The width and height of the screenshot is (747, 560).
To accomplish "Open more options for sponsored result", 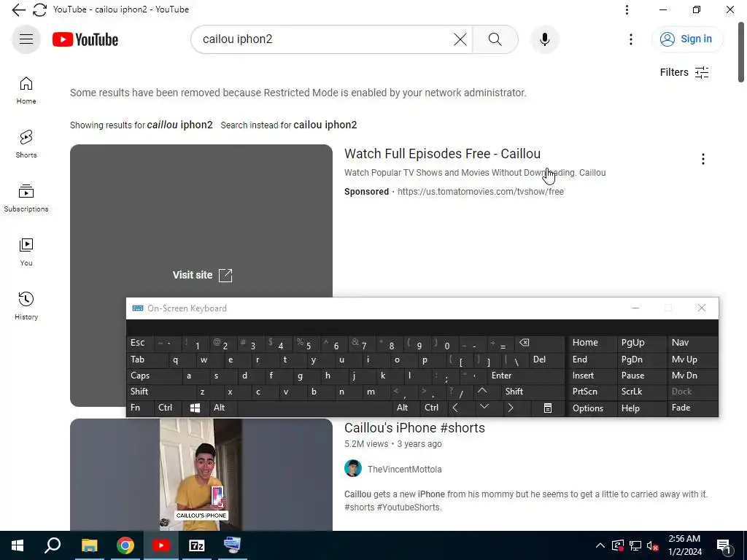I will pyautogui.click(x=703, y=159).
